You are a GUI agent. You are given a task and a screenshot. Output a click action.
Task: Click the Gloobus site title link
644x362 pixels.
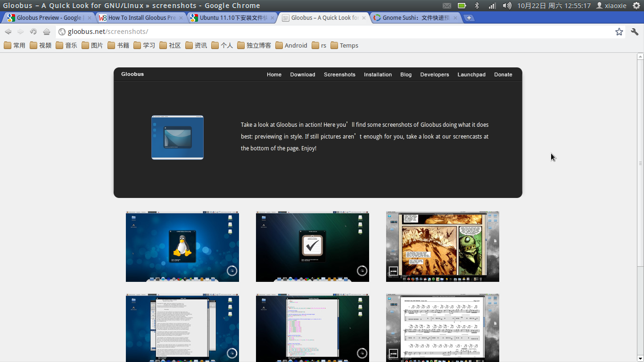coord(132,74)
